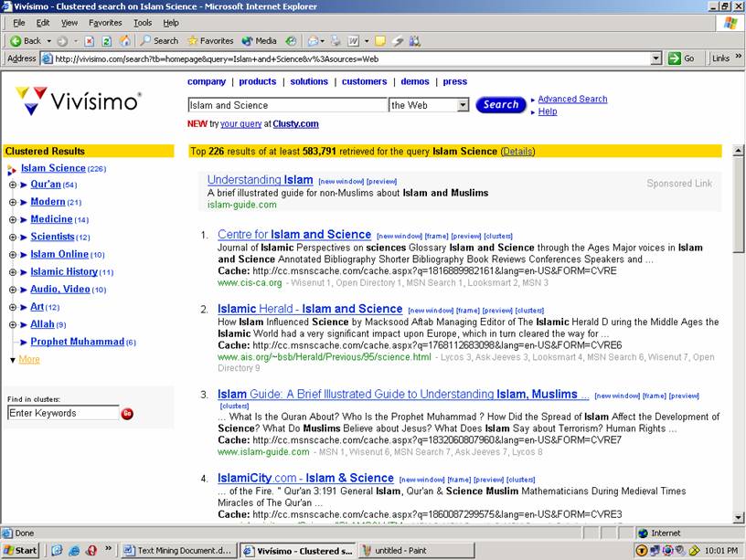Click the results scrollbar up arrow
Viewport: 746px width, 560px height.
(738, 151)
